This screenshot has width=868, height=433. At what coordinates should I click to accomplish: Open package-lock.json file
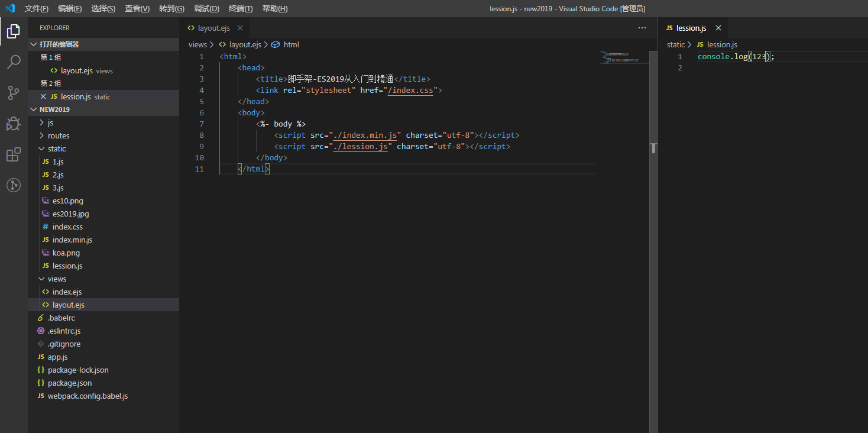(x=103, y=370)
